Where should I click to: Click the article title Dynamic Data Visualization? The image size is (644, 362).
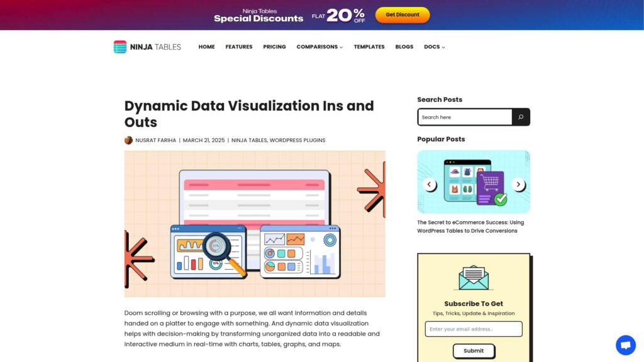(249, 114)
